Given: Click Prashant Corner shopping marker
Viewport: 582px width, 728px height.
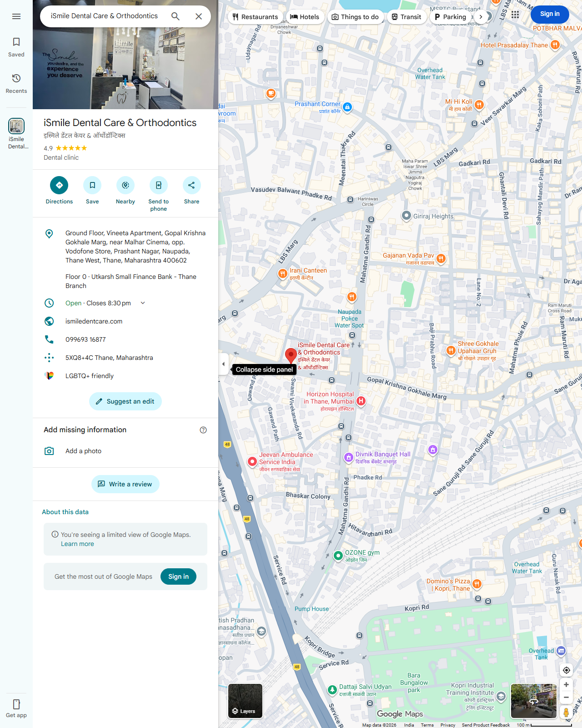Looking at the screenshot, I should pos(347,107).
